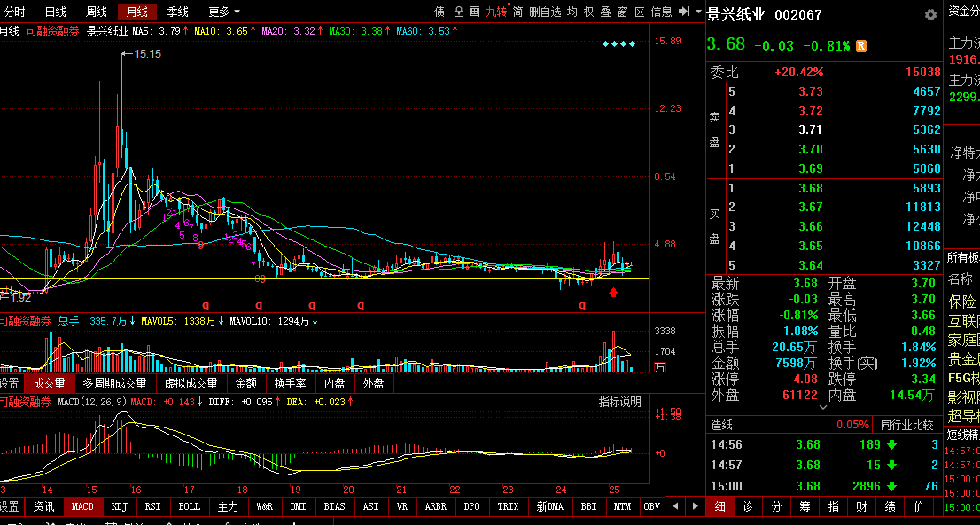Open 同行业比较 industry comparison link

[x=906, y=425]
